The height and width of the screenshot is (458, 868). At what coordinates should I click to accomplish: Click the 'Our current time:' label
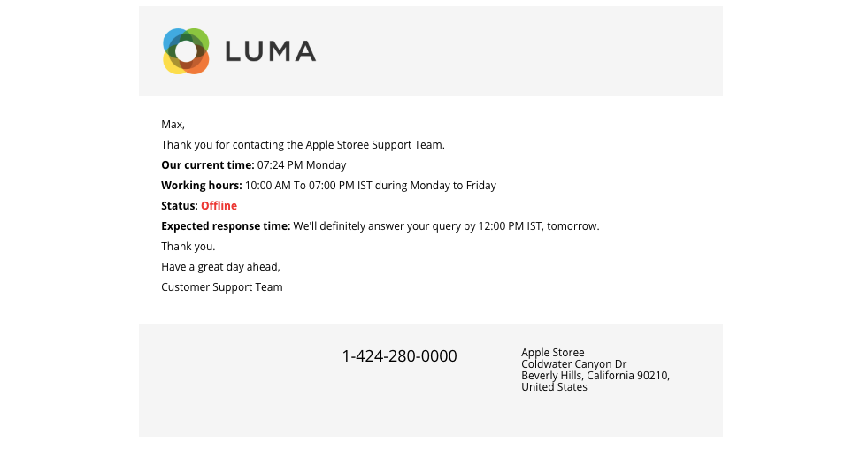[x=208, y=165]
